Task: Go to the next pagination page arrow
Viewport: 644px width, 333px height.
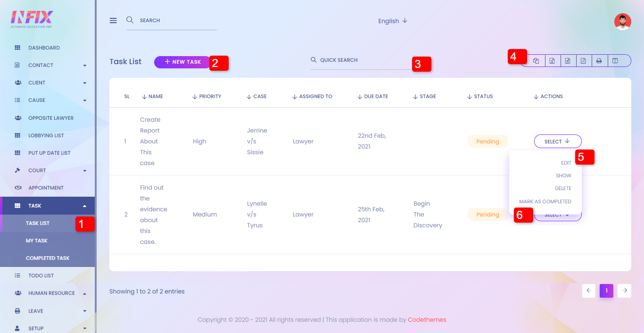Action: pyautogui.click(x=624, y=291)
